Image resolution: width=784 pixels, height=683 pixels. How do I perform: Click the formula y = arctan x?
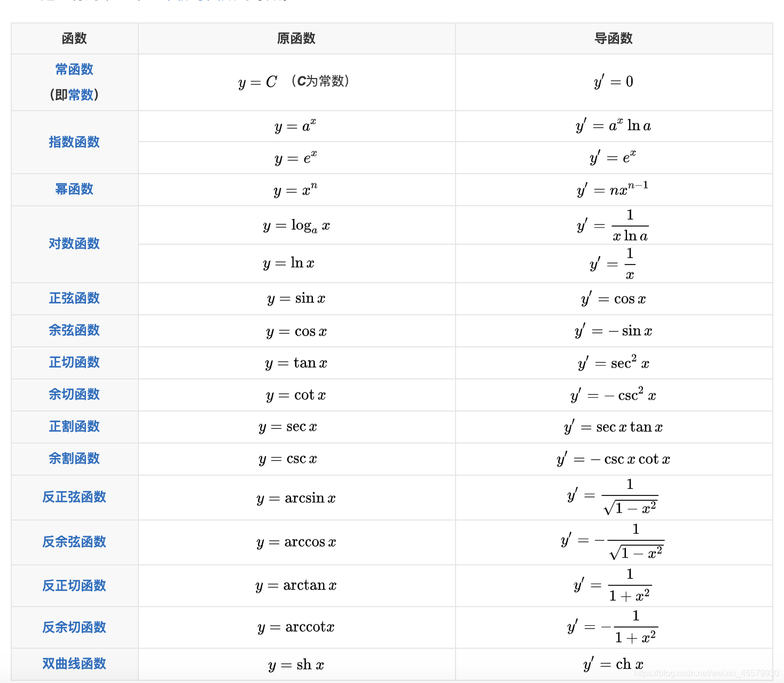click(296, 586)
